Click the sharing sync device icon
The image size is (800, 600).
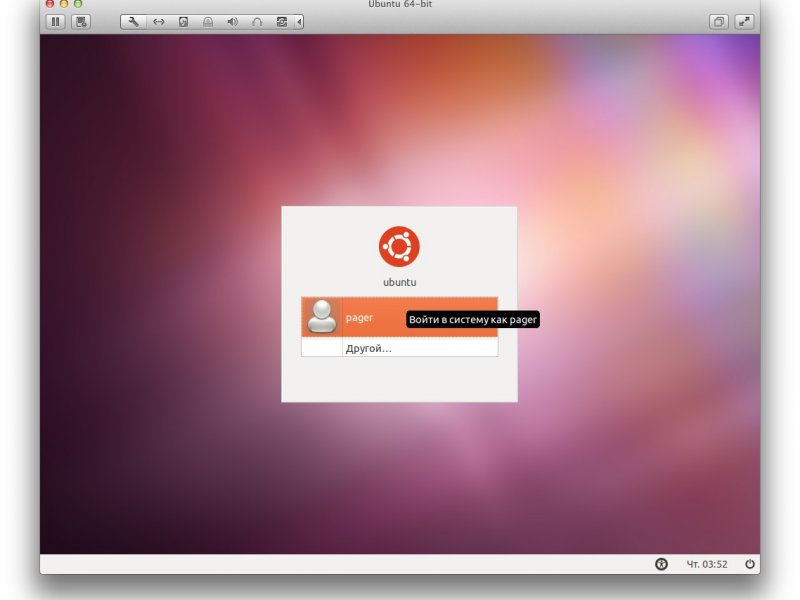coord(281,22)
